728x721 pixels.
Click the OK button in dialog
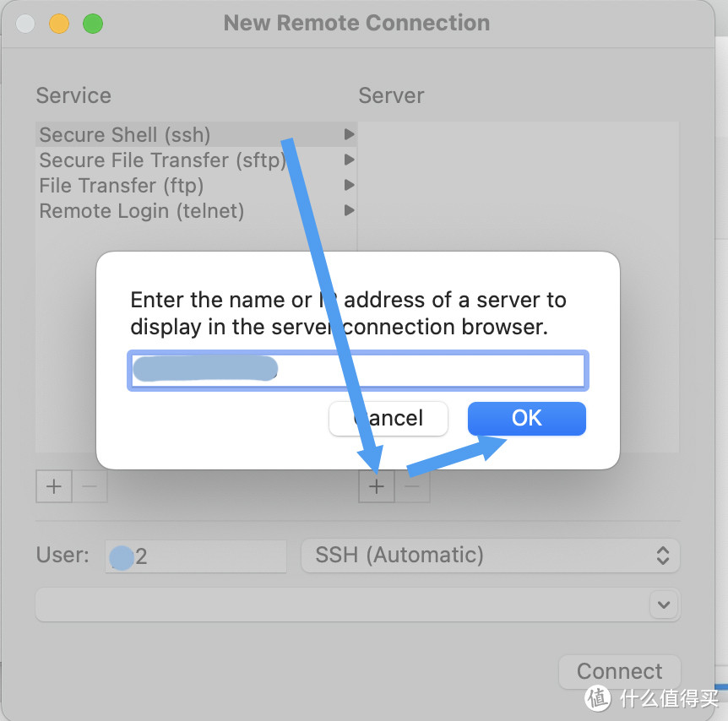pyautogui.click(x=526, y=418)
